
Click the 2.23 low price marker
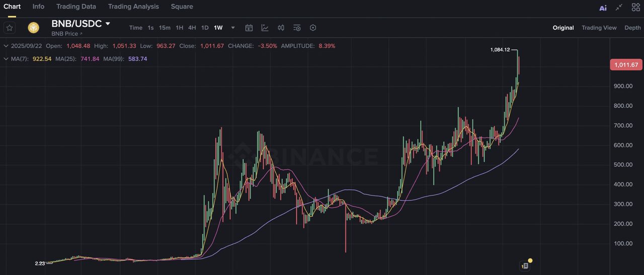40,263
